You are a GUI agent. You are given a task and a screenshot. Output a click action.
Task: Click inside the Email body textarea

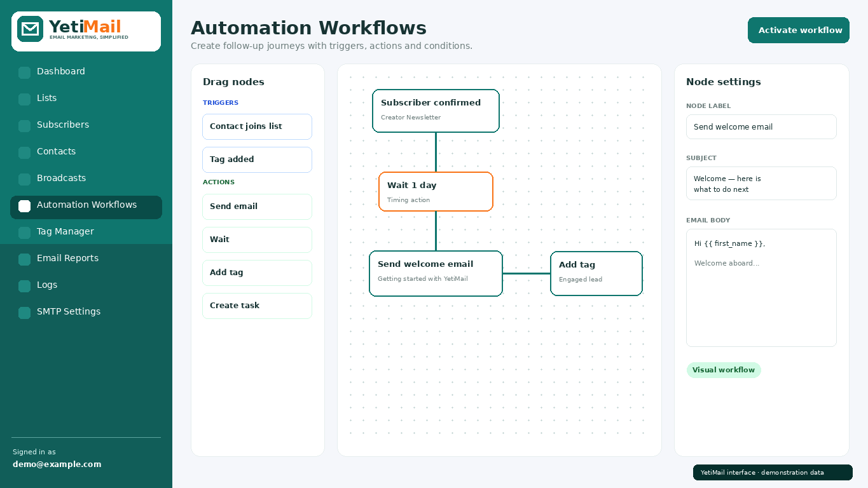coord(761,288)
